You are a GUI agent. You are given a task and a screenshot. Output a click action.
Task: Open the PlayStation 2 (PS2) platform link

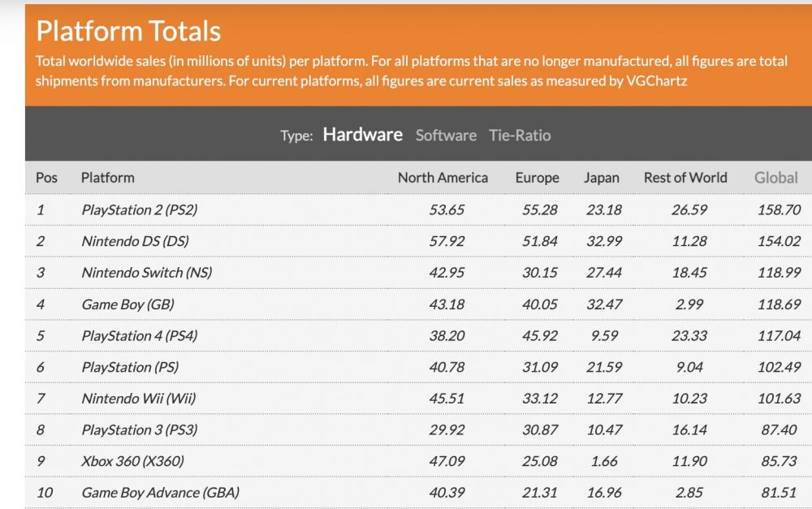[x=140, y=209]
